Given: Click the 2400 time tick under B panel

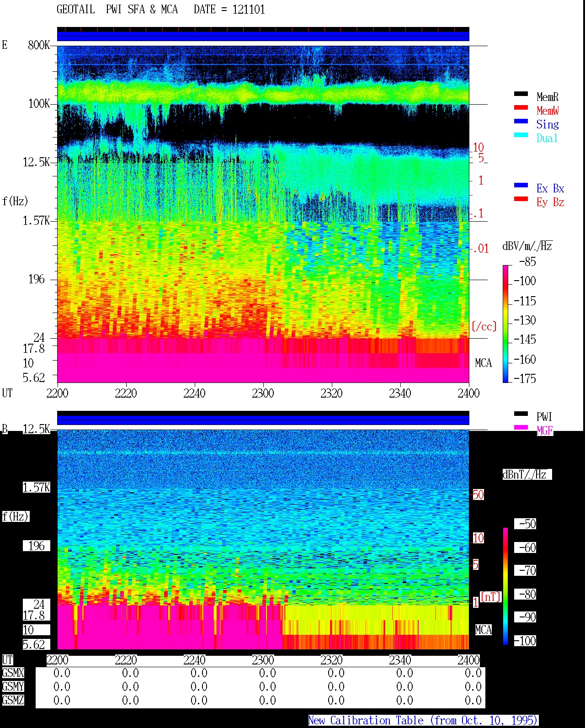Looking at the screenshot, I should coord(468,660).
